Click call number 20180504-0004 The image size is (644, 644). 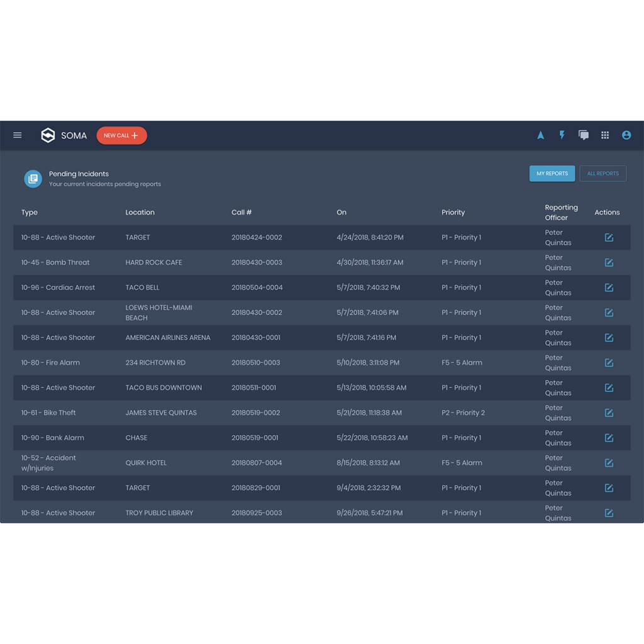pos(257,287)
